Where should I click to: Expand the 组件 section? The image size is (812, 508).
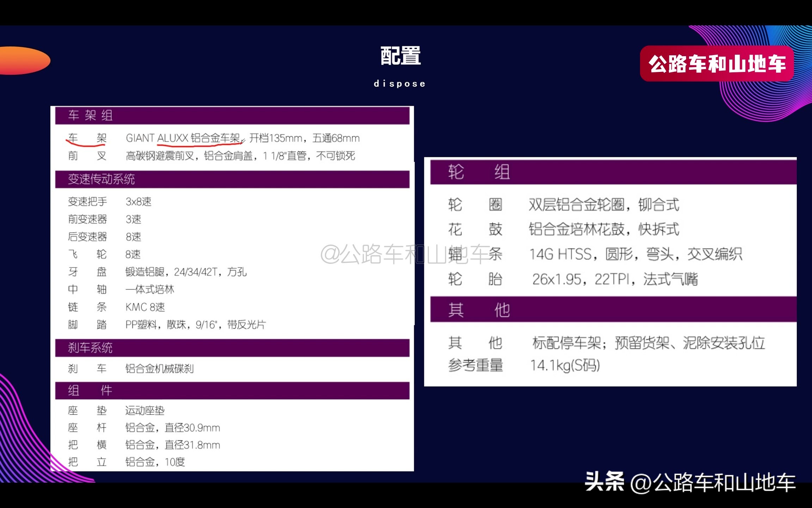[x=89, y=390]
